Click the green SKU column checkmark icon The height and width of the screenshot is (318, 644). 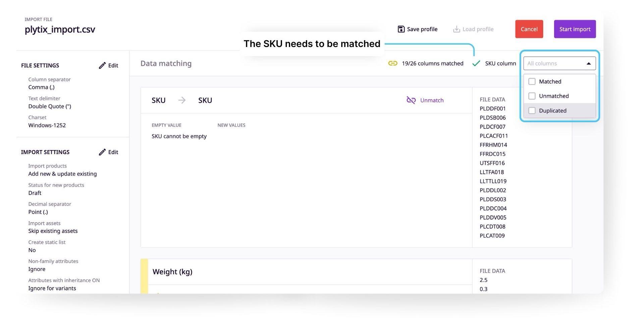click(476, 63)
